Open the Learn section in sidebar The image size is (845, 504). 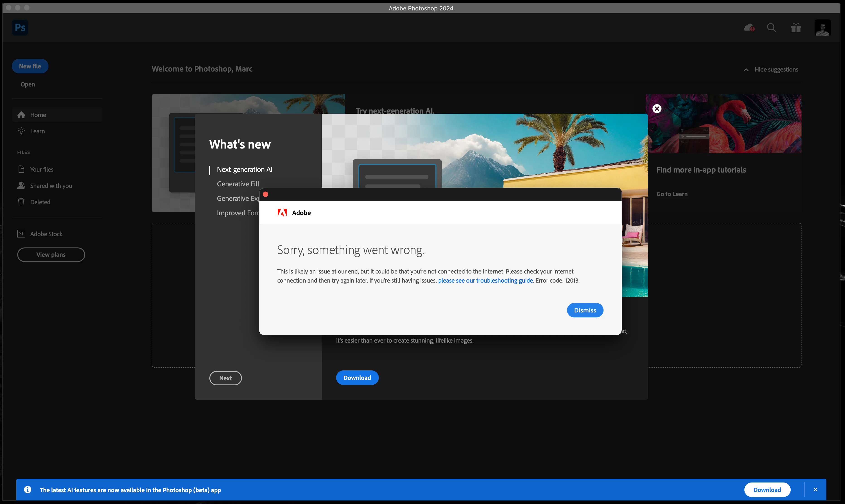(x=37, y=131)
